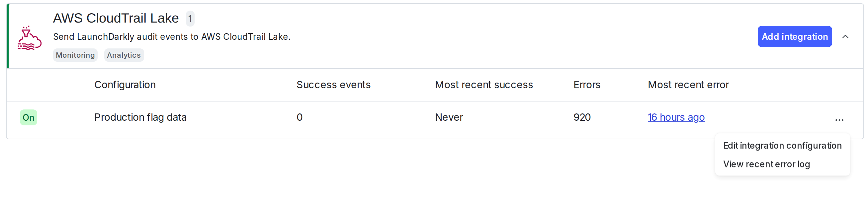Image resolution: width=868 pixels, height=199 pixels.
Task: Select the Analytics category tag
Action: click(124, 55)
